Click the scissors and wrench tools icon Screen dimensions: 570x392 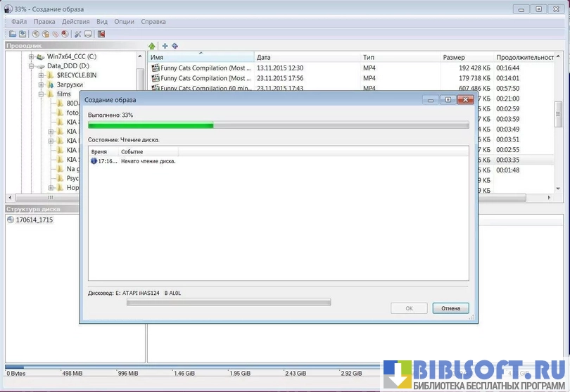point(77,34)
